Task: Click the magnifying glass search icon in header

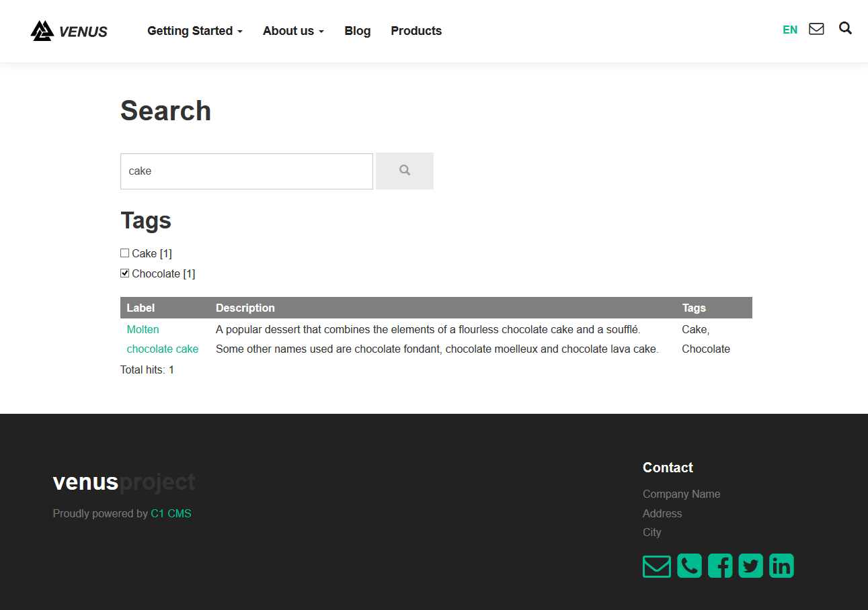Action: [845, 29]
